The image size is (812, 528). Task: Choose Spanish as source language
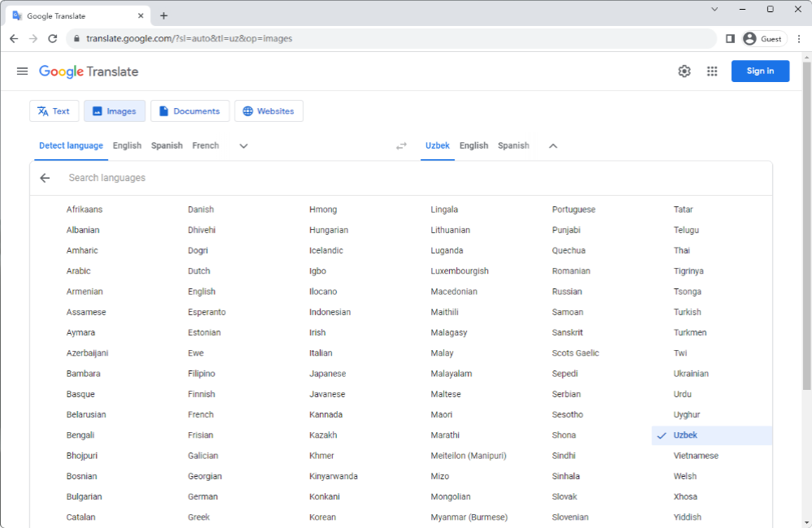click(166, 145)
